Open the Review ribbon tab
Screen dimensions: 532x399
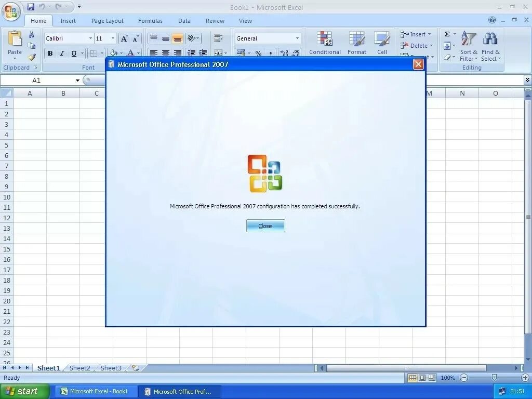(215, 21)
